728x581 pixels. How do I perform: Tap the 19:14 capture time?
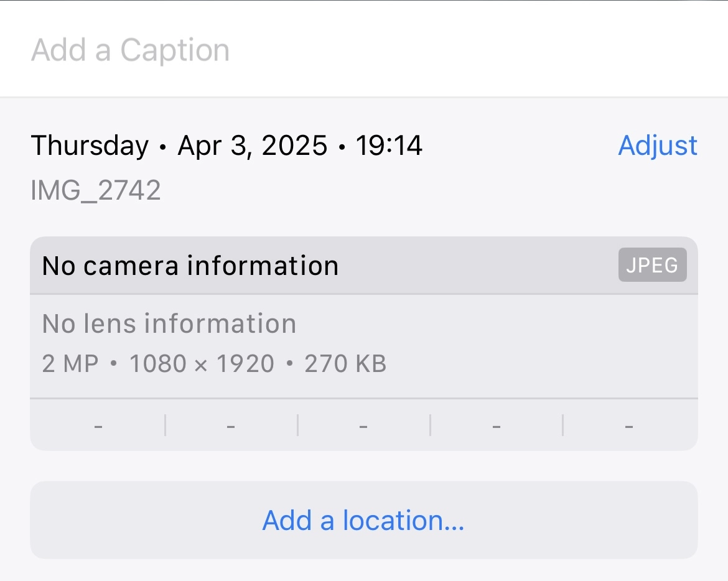point(389,146)
